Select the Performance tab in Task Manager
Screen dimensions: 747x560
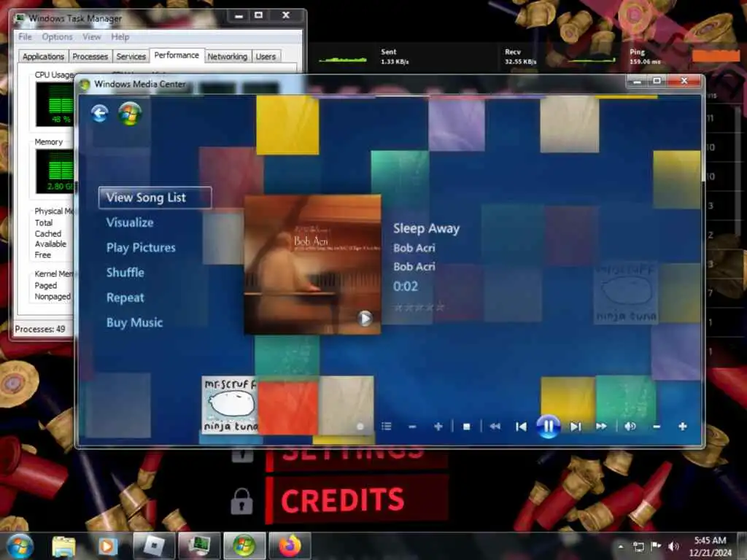pyautogui.click(x=177, y=55)
